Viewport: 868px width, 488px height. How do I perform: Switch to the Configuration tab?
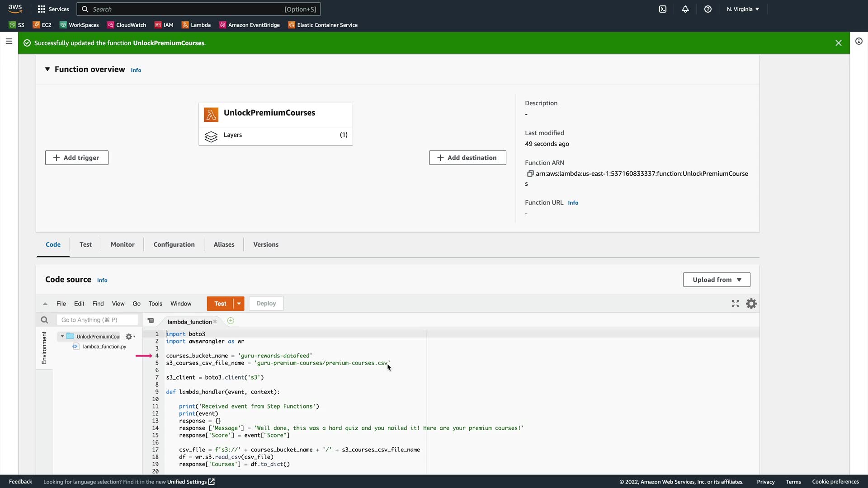point(174,244)
